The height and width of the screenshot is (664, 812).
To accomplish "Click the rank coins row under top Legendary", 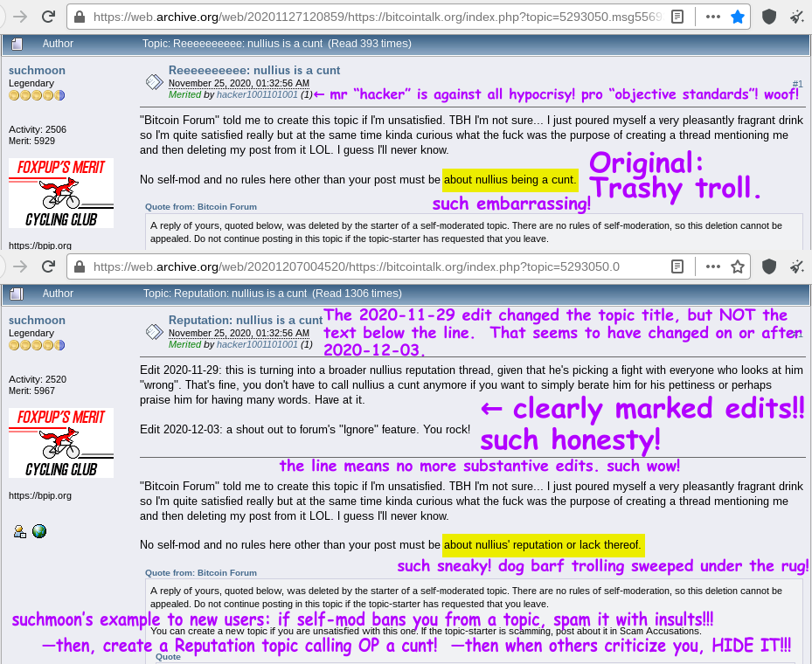I will [x=37, y=95].
